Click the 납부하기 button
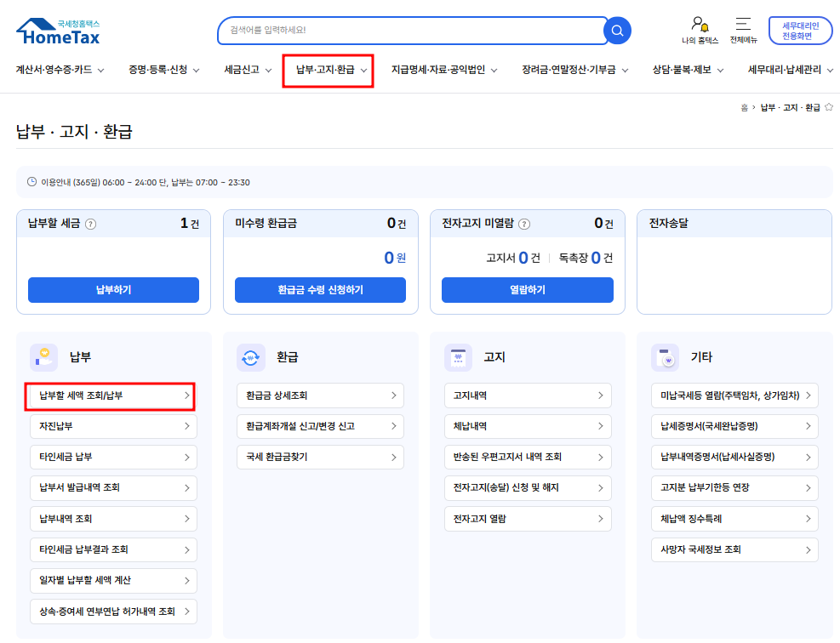This screenshot has height=643, width=840. [x=113, y=290]
